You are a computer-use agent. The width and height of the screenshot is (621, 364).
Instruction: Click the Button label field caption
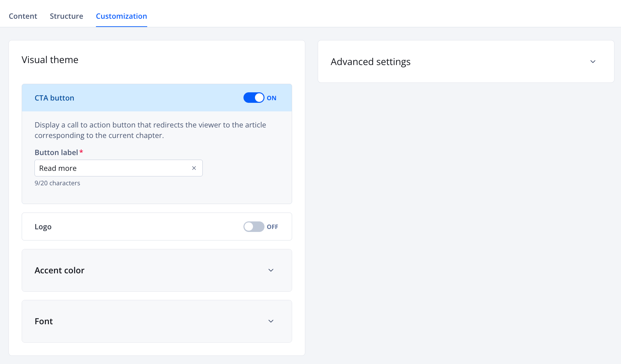pyautogui.click(x=56, y=152)
